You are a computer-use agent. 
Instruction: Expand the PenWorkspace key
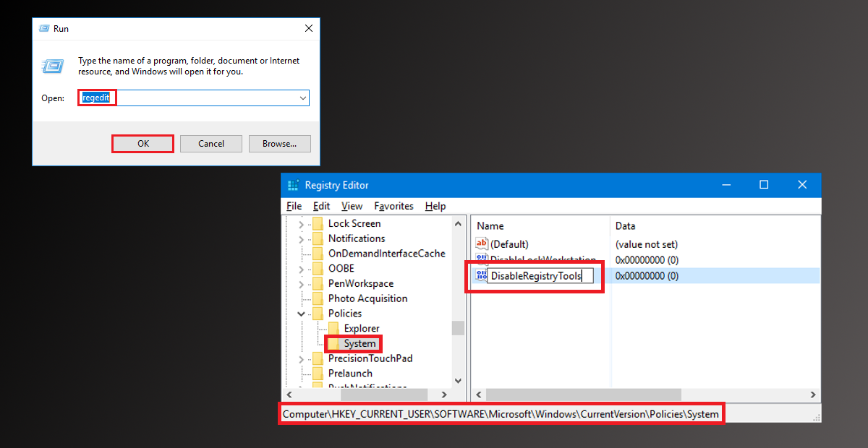pyautogui.click(x=301, y=284)
